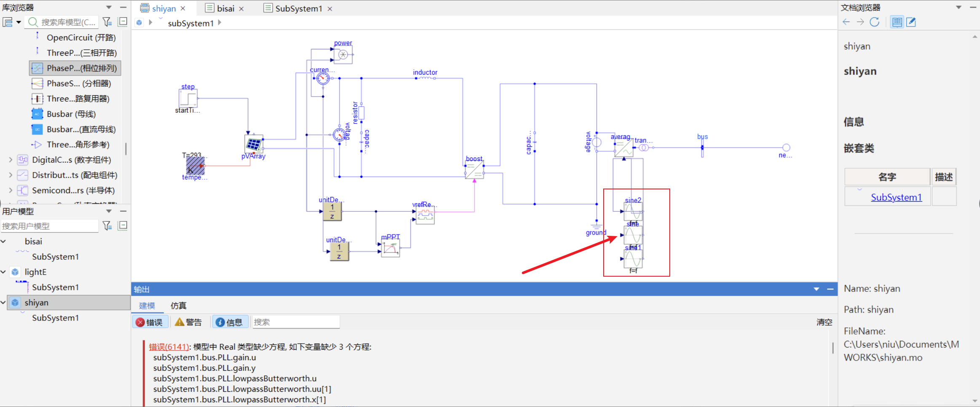Select the vrefRe block
Viewport: 980px width, 407px height.
click(x=425, y=216)
